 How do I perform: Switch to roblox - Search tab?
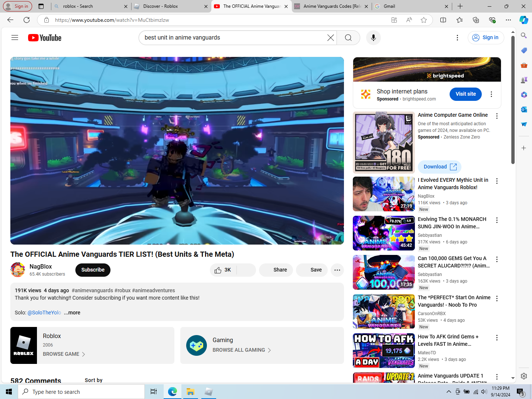(x=91, y=6)
